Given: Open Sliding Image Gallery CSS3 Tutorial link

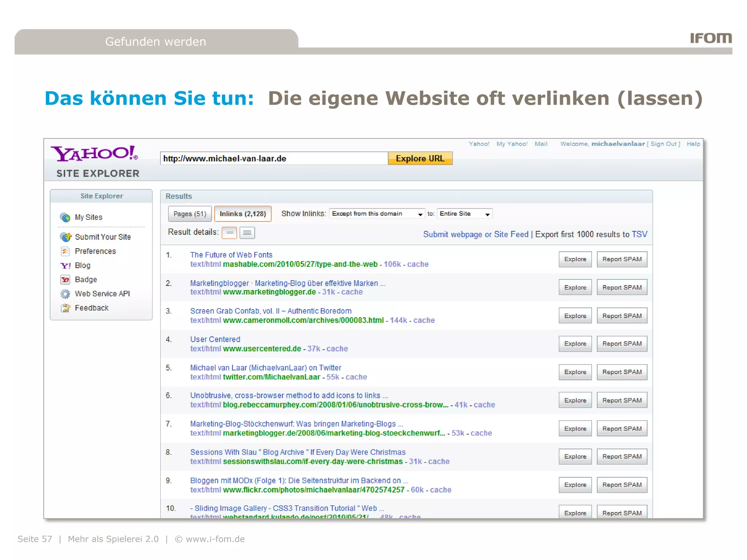Looking at the screenshot, I should click(287, 508).
